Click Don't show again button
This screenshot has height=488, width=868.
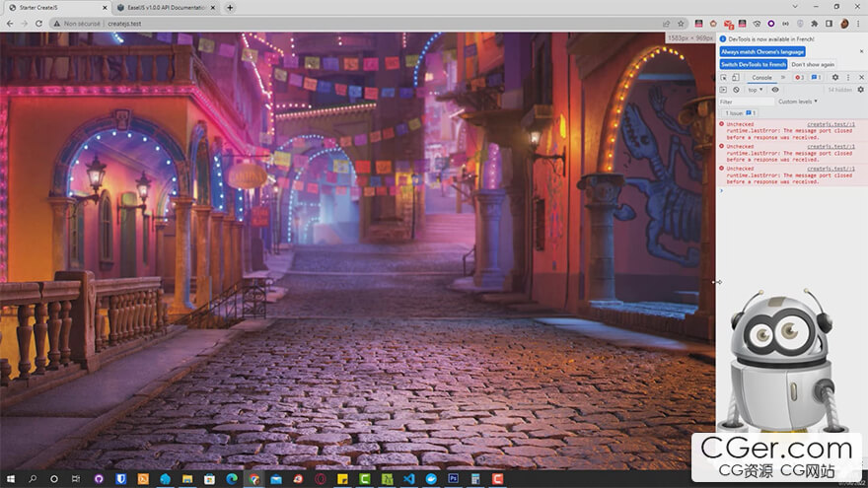[x=813, y=65]
